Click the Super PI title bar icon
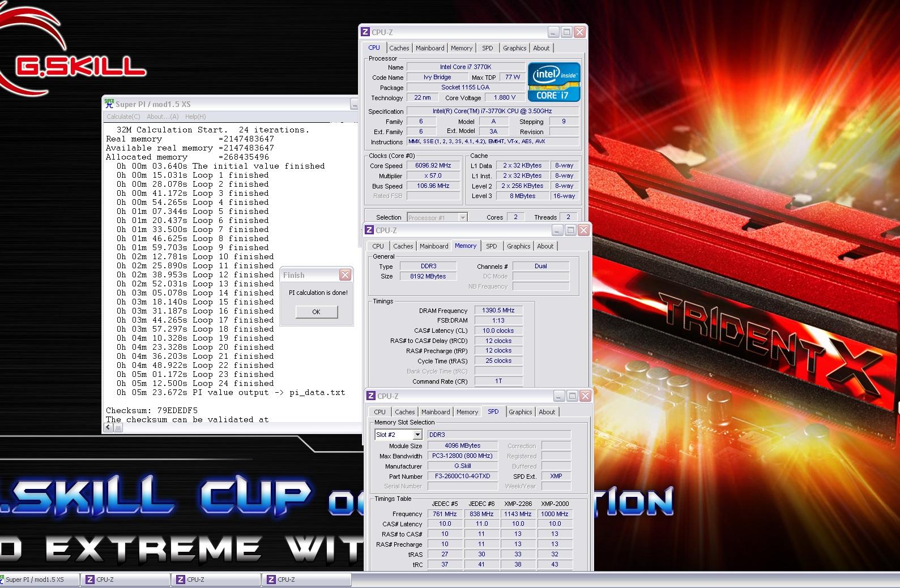 109,104
